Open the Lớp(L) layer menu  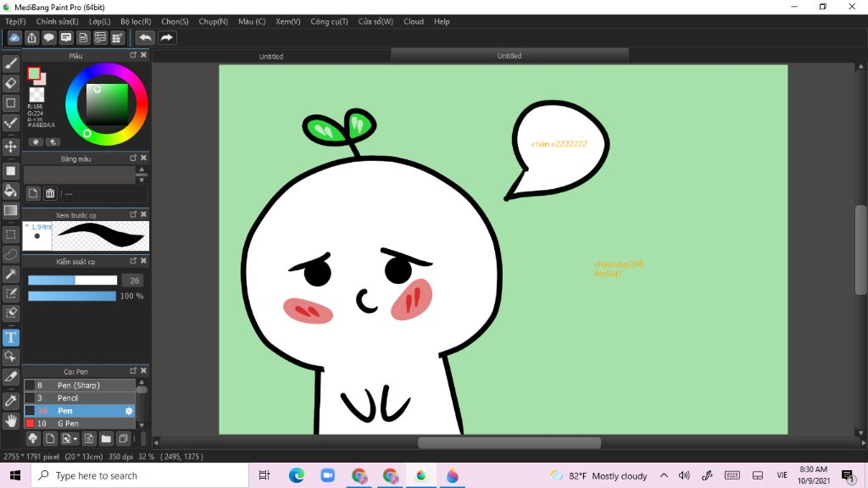100,21
